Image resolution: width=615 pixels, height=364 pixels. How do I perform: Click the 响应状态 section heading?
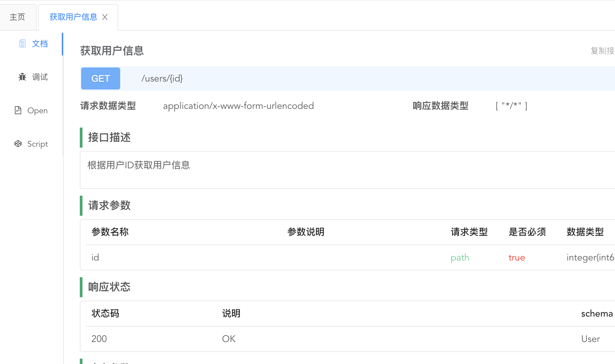tap(109, 287)
